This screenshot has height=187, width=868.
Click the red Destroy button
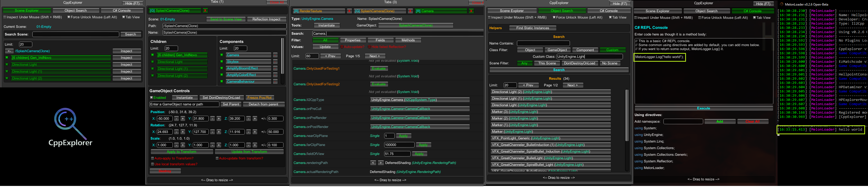click(165, 171)
